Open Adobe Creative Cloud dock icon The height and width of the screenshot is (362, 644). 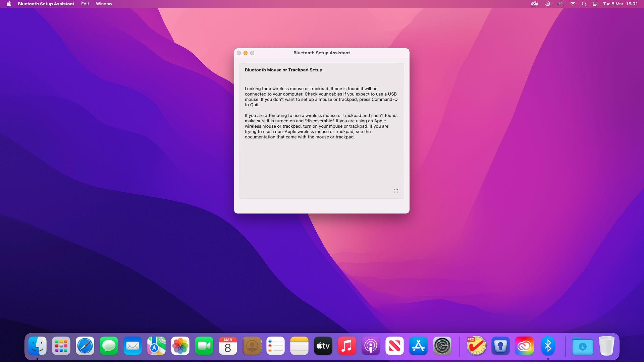524,346
